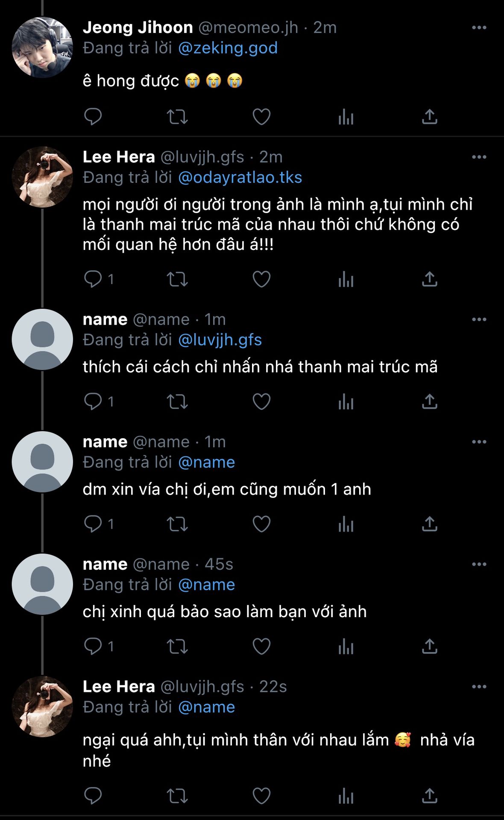
Task: Open Jeong Jihoon's profile picture
Action: [x=42, y=47]
